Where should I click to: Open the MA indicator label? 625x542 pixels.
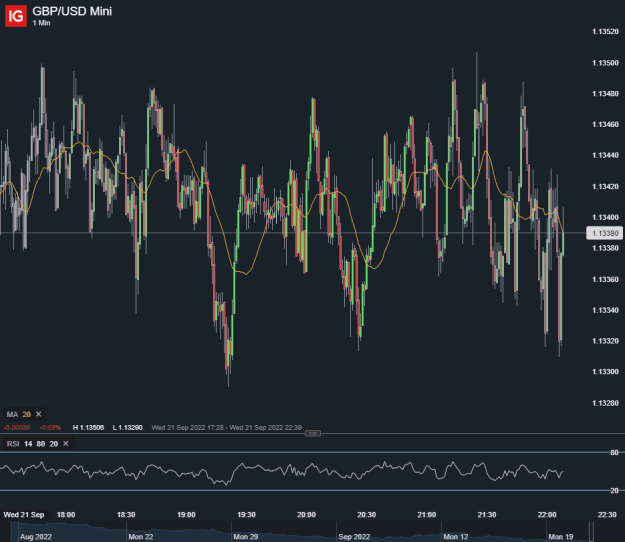(x=12, y=414)
